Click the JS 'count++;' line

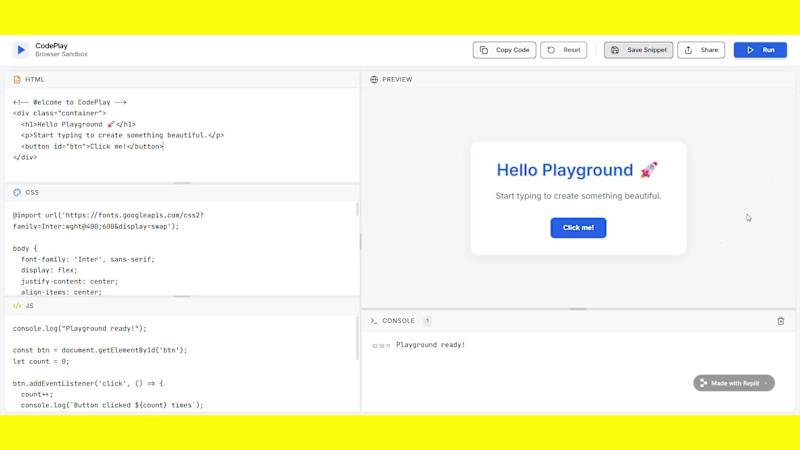(37, 394)
